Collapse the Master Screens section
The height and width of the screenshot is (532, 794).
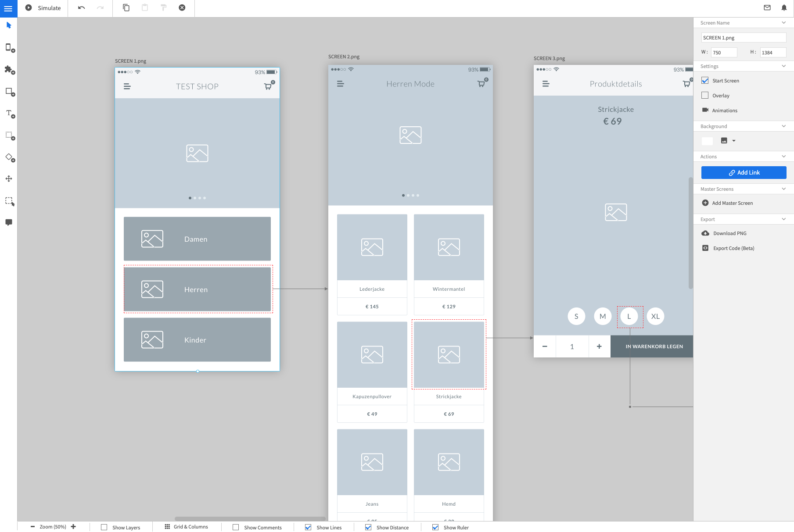click(x=784, y=189)
